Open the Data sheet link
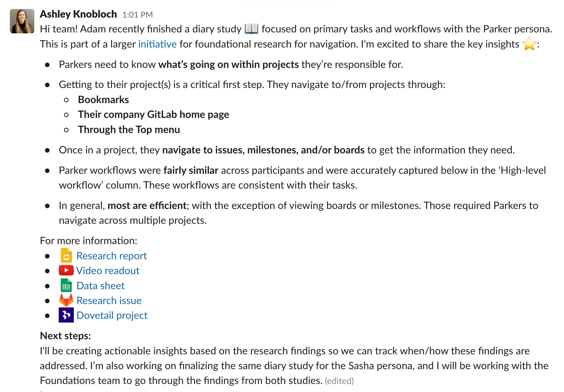The width and height of the screenshot is (564, 392). pyautogui.click(x=100, y=285)
